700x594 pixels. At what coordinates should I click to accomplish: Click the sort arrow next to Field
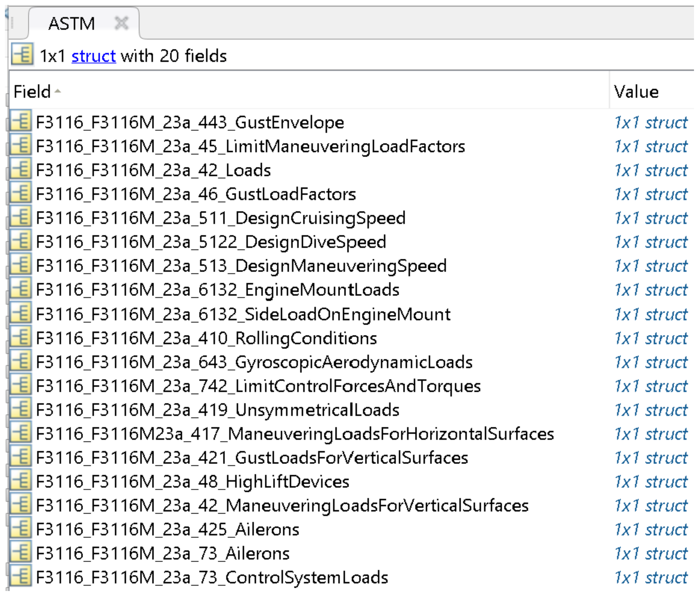click(x=58, y=91)
